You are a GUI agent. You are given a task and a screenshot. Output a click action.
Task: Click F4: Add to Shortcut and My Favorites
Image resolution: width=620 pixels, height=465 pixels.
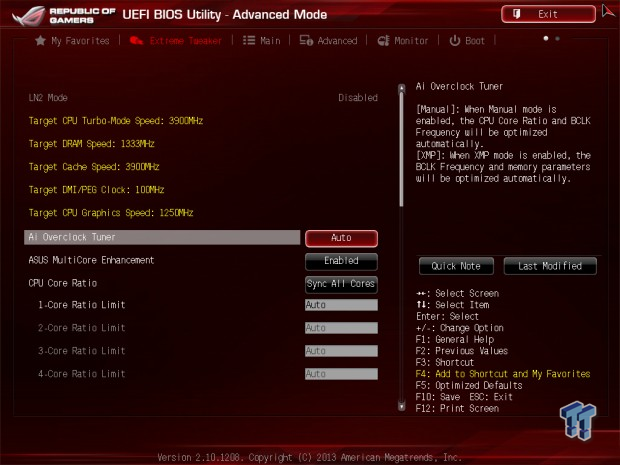[503, 374]
